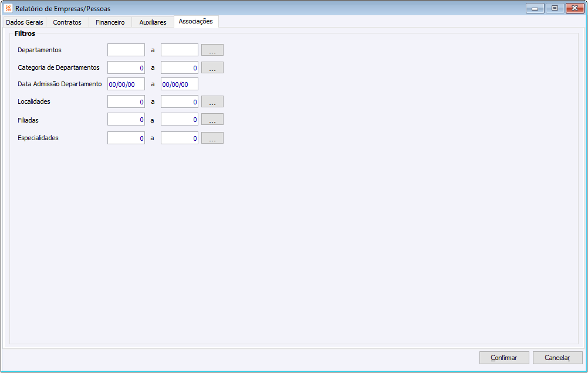
Task: Click Data Admissão Departamento start date
Action: (x=126, y=84)
